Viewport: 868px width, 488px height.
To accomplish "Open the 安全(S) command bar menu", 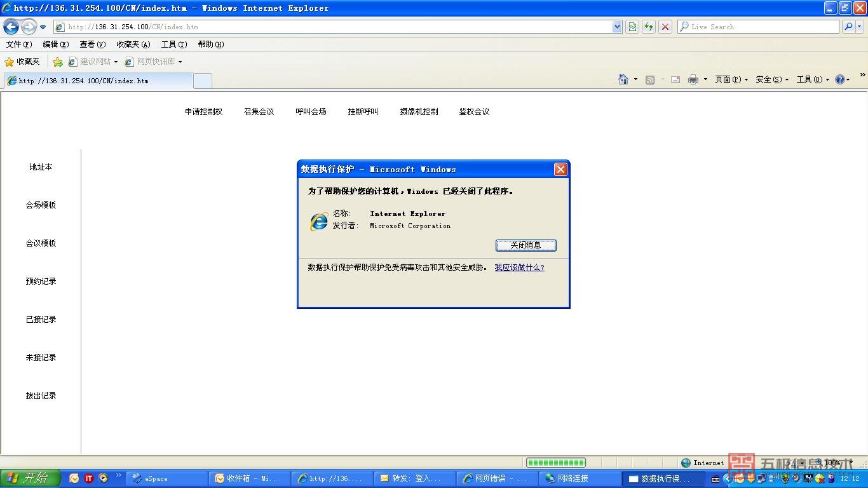I will point(772,79).
